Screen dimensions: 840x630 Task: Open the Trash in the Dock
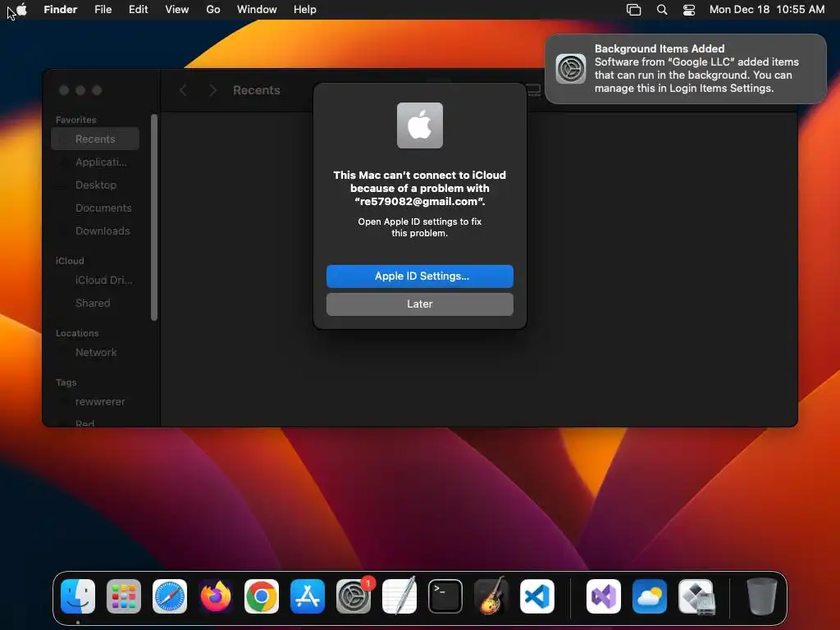(762, 596)
